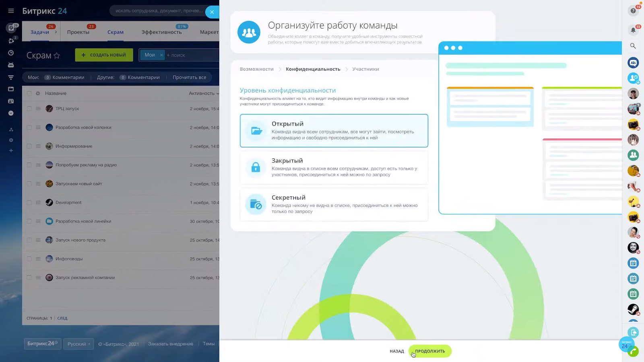This screenshot has width=644, height=362.
Task: Click Прочитать все link
Action: click(190, 77)
